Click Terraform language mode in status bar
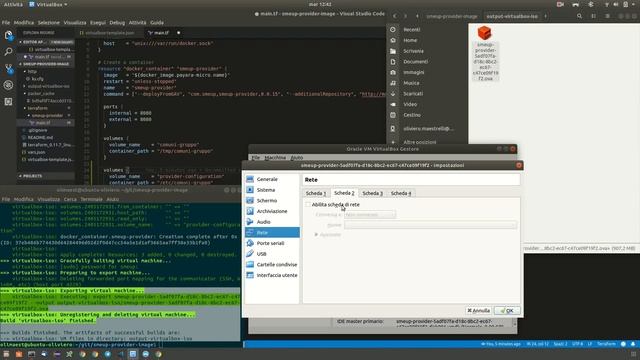This screenshot has width=640, height=360. coord(606,344)
